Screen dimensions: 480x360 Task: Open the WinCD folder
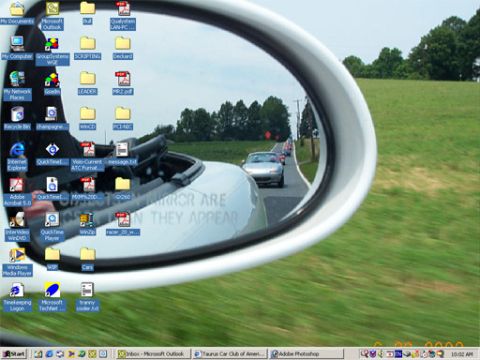tap(87, 118)
